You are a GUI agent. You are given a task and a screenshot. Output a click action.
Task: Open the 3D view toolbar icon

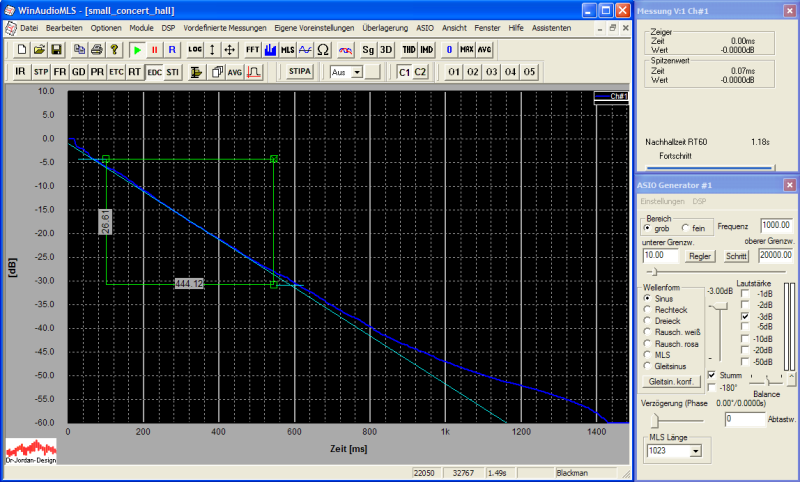386,49
